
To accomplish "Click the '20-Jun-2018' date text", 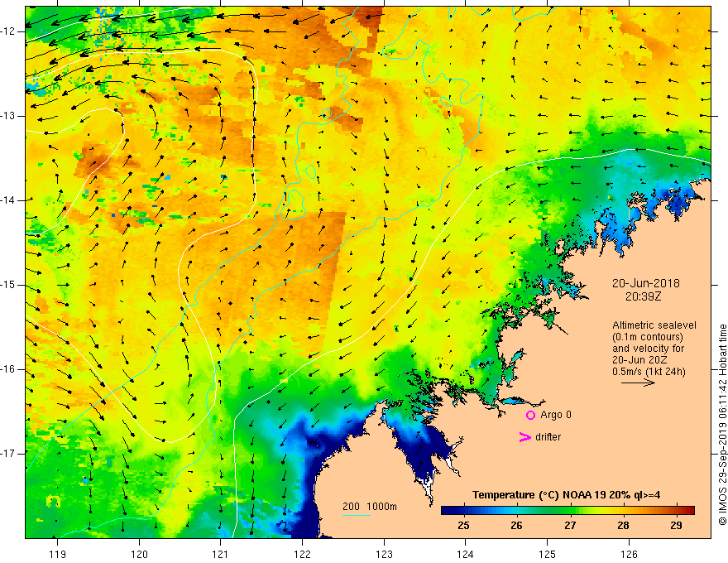I will pos(646,283).
